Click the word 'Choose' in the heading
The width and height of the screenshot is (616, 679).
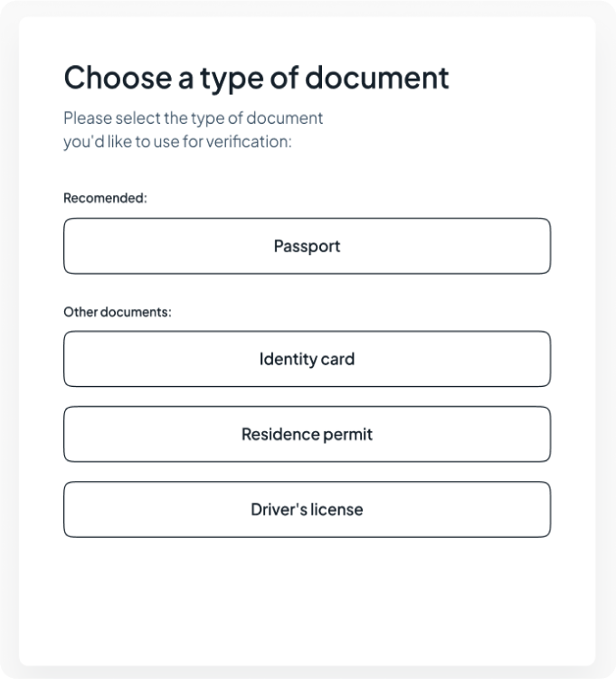[x=118, y=78]
